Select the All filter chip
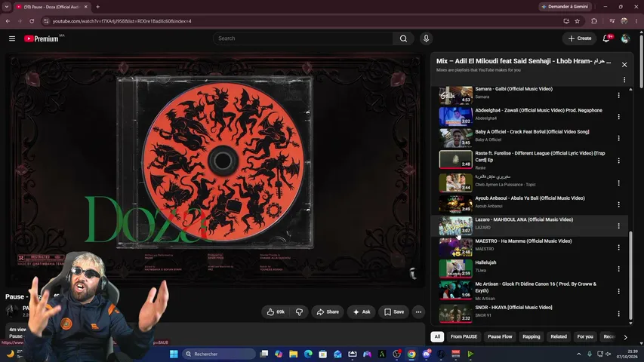 pos(437,336)
